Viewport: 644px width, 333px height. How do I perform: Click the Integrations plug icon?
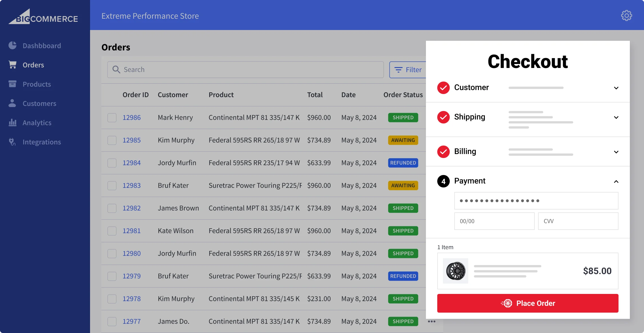point(12,142)
